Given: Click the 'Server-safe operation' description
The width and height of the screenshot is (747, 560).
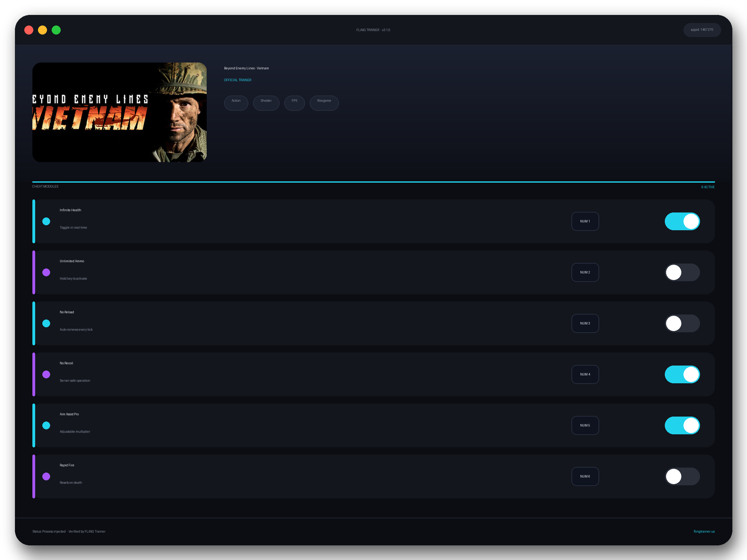Looking at the screenshot, I should (75, 380).
